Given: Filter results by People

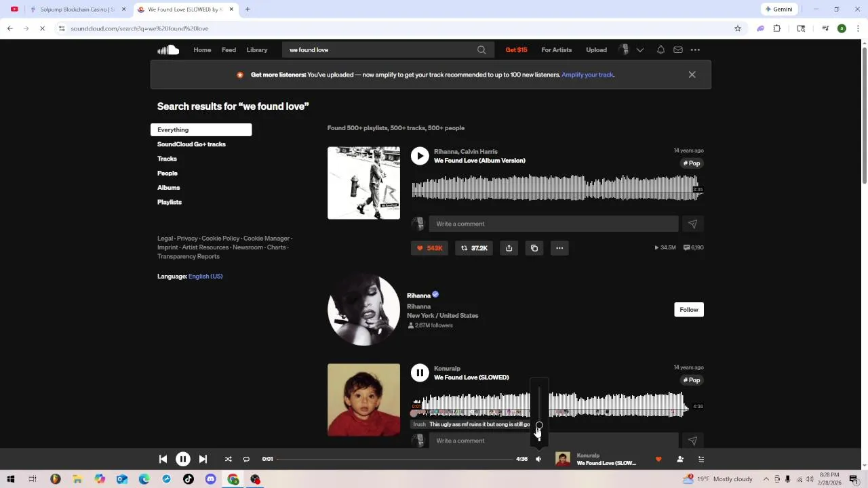Looking at the screenshot, I should coord(167,173).
